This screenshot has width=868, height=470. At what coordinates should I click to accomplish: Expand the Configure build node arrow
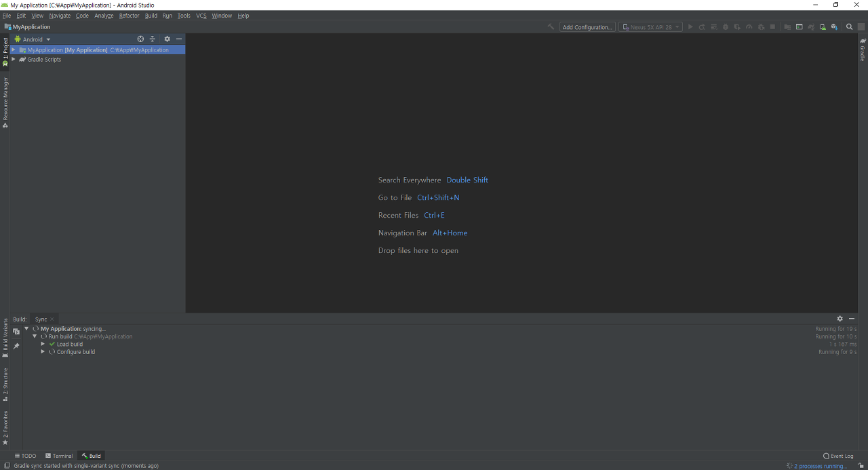(43, 352)
